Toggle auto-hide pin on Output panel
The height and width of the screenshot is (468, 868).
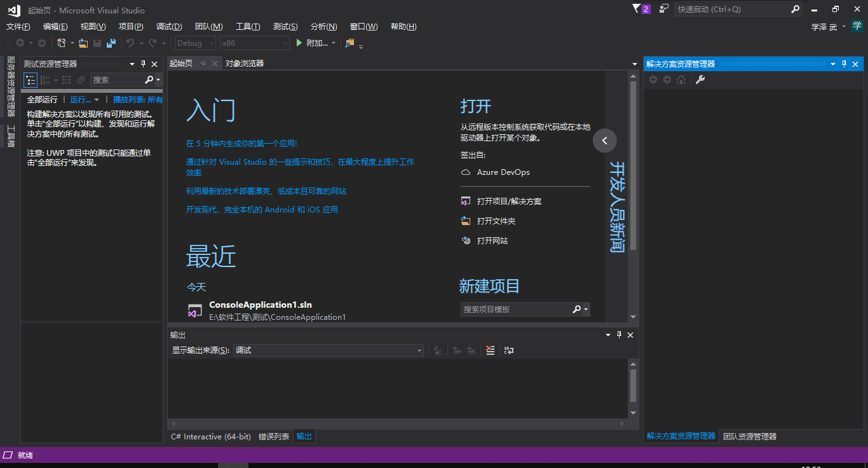[620, 335]
